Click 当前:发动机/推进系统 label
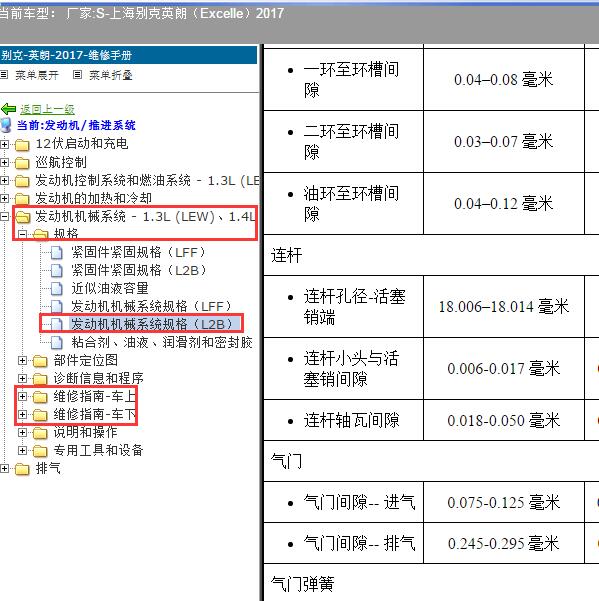Screen dimensions: 599x601 (x=76, y=125)
